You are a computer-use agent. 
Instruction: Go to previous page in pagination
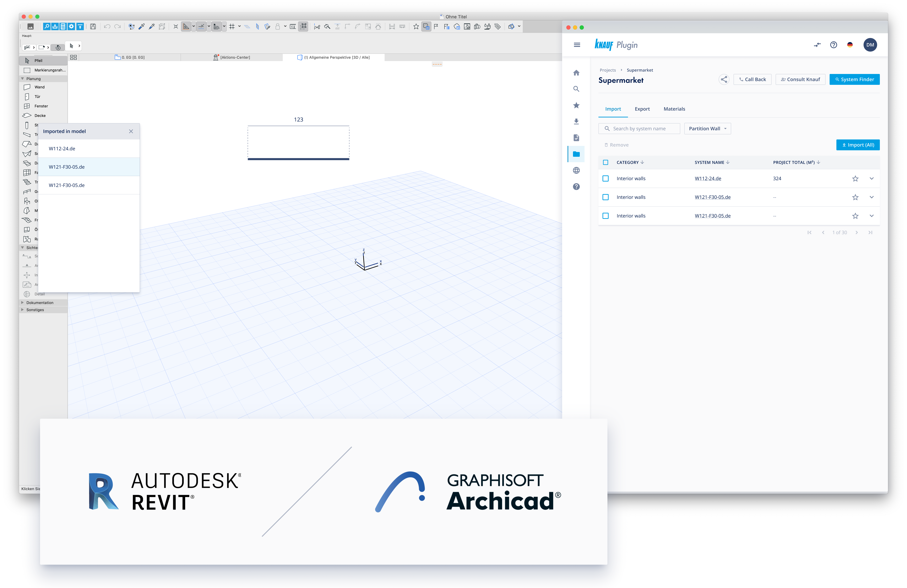(x=823, y=233)
